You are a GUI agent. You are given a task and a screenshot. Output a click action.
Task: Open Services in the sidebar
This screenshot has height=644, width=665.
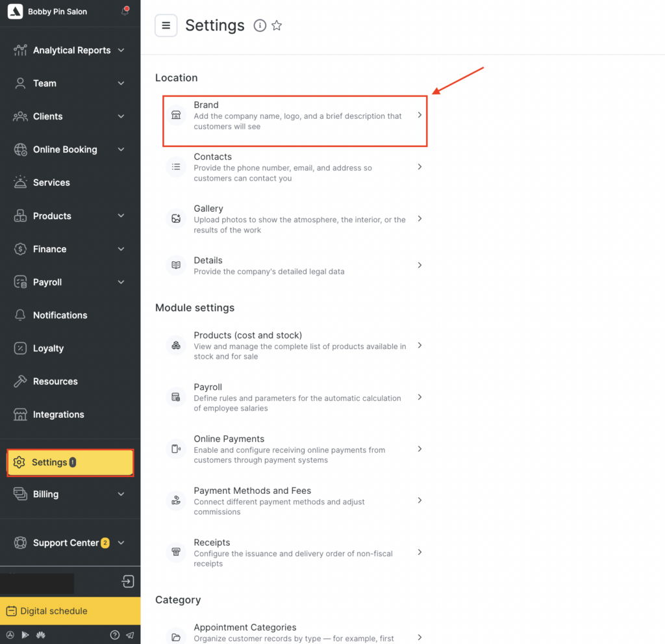51,183
